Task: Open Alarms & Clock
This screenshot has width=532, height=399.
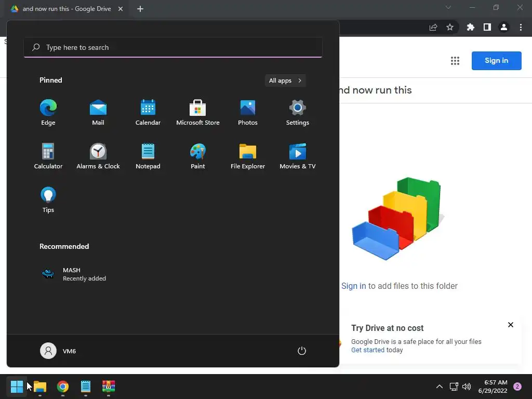Action: coord(98,156)
